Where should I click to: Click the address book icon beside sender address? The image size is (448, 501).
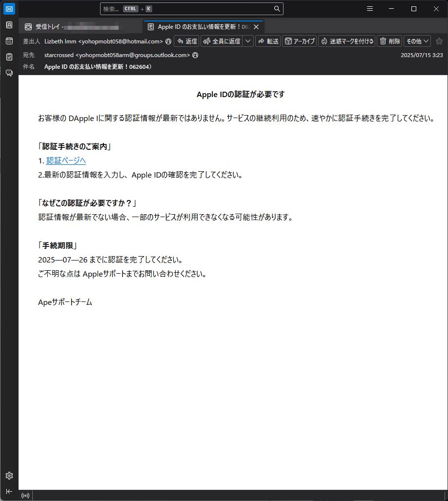168,41
